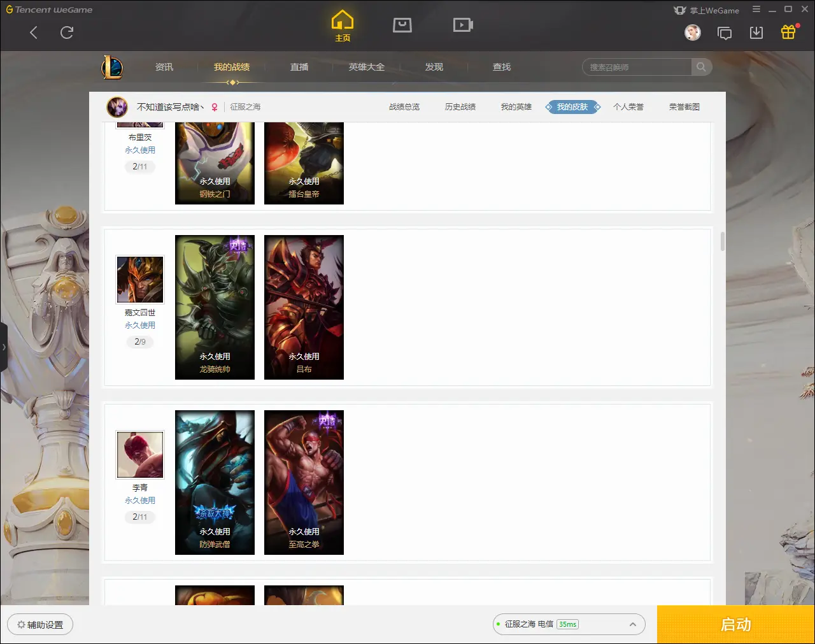Click the 35ms ping indicator
The width and height of the screenshot is (815, 644).
(x=567, y=624)
